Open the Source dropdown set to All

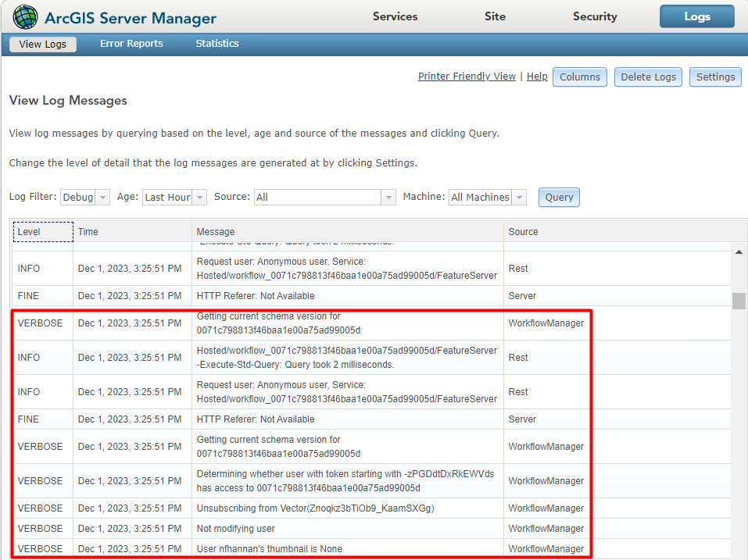[x=324, y=197]
